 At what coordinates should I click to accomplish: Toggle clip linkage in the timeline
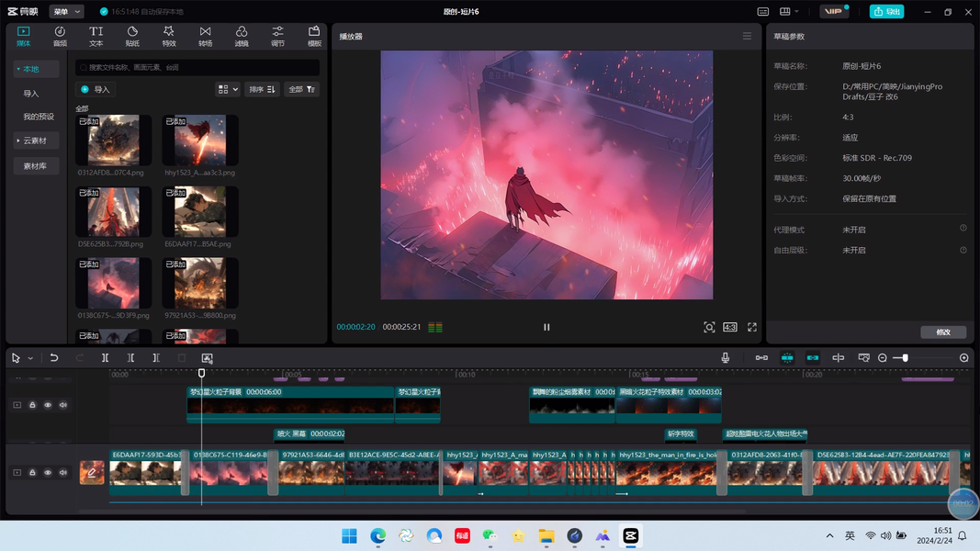[x=813, y=357]
